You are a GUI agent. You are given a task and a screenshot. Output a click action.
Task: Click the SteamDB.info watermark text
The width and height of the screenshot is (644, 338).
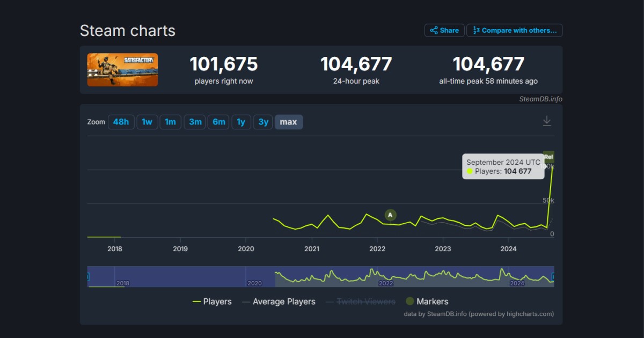pyautogui.click(x=540, y=99)
